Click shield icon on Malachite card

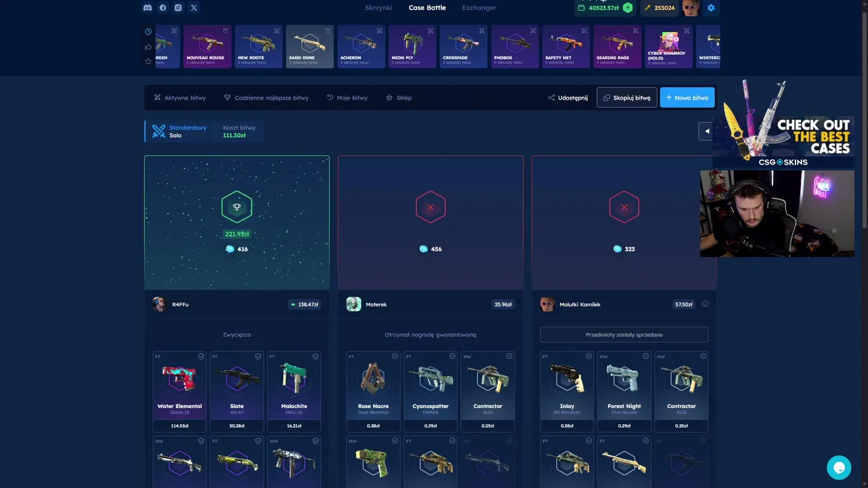tap(315, 356)
